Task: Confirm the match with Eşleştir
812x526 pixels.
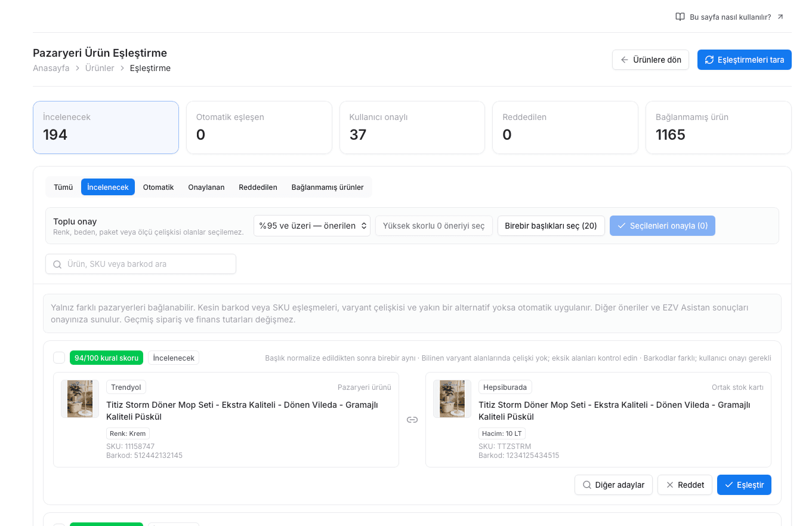Action: 744,485
